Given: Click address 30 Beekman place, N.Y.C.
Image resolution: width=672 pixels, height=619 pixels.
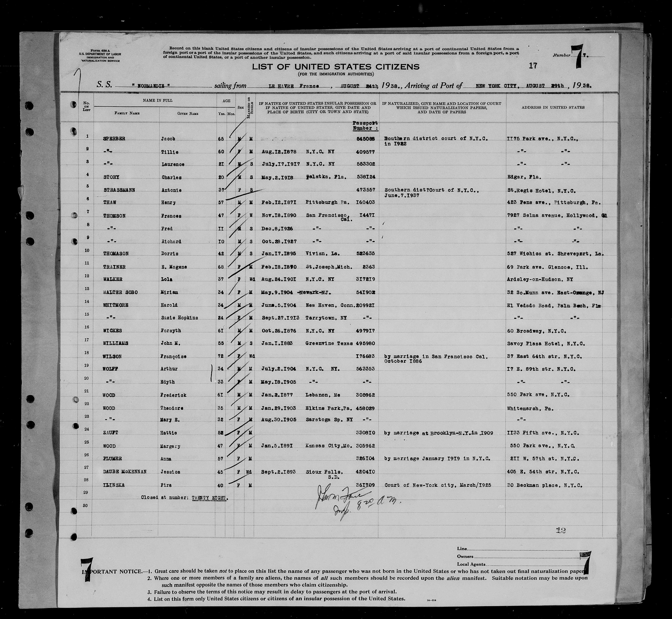Looking at the screenshot, I should pos(544,485).
